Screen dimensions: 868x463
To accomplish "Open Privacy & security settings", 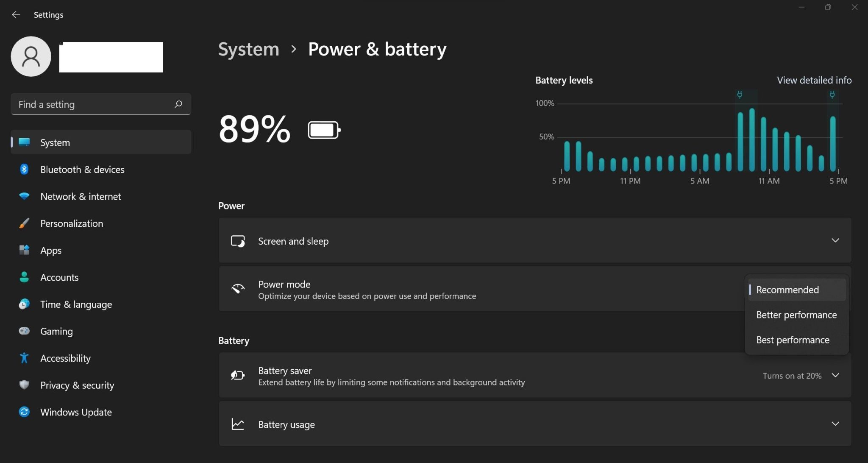I will (77, 385).
